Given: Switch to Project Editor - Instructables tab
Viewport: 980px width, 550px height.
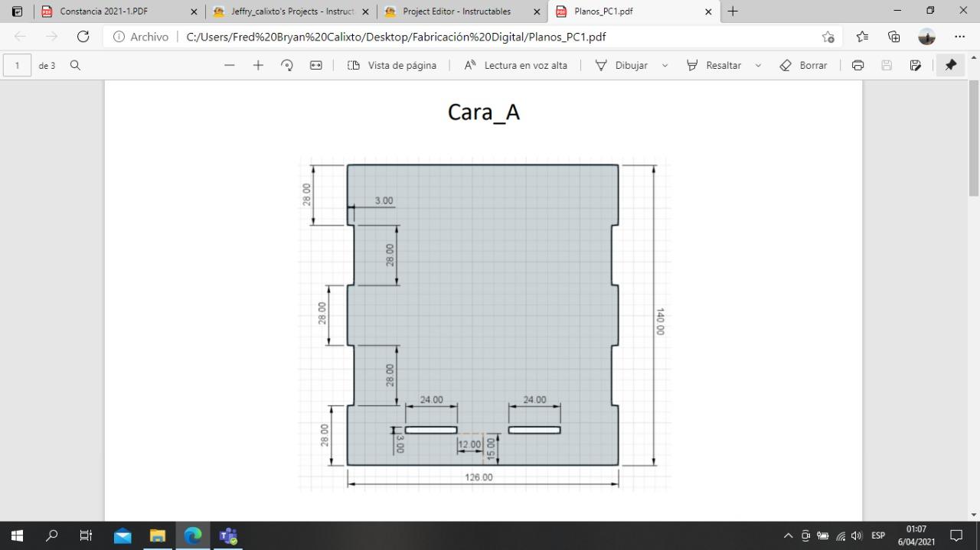Looking at the screenshot, I should pyautogui.click(x=462, y=11).
